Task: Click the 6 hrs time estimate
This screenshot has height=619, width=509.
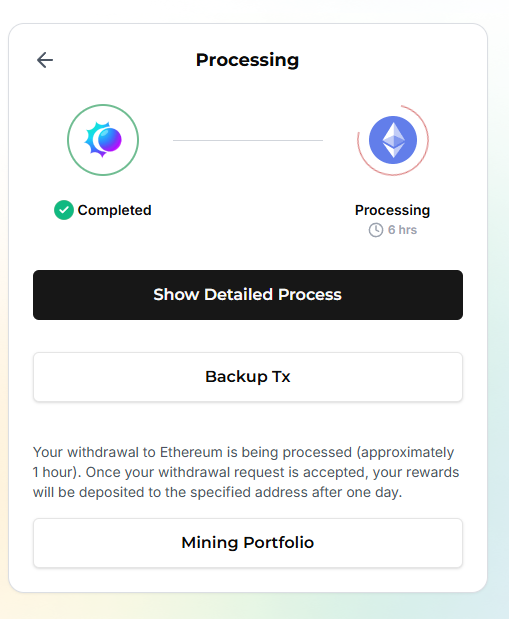Action: 402,230
